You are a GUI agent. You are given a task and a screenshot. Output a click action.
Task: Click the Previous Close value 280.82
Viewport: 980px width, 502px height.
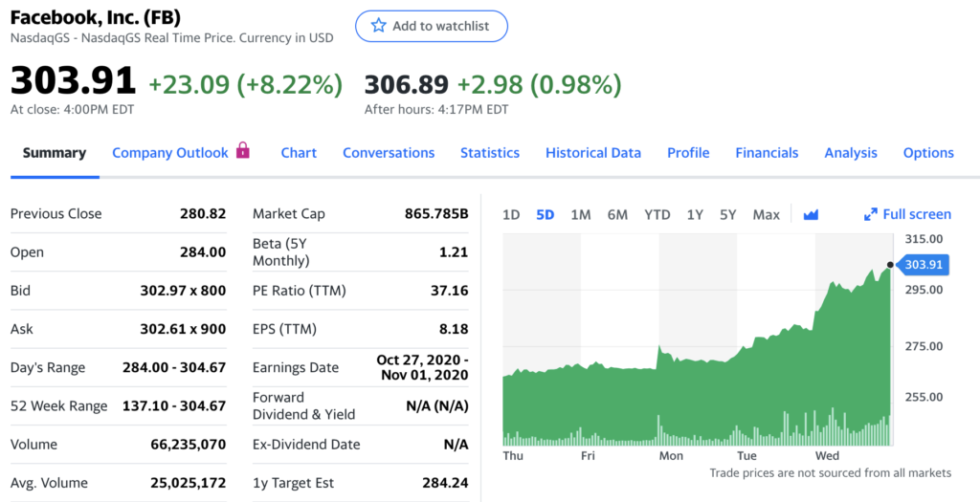coord(203,213)
